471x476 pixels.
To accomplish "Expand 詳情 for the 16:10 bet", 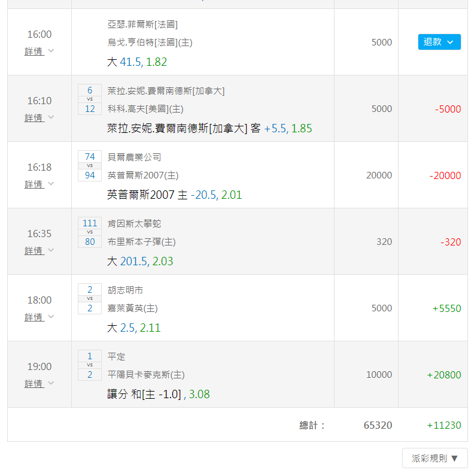I will coord(39,118).
